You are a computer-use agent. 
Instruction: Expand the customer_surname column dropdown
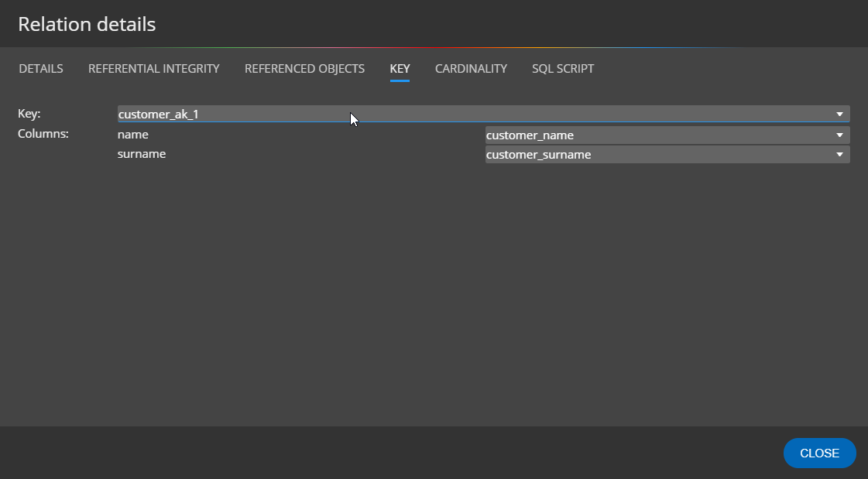coord(658,155)
